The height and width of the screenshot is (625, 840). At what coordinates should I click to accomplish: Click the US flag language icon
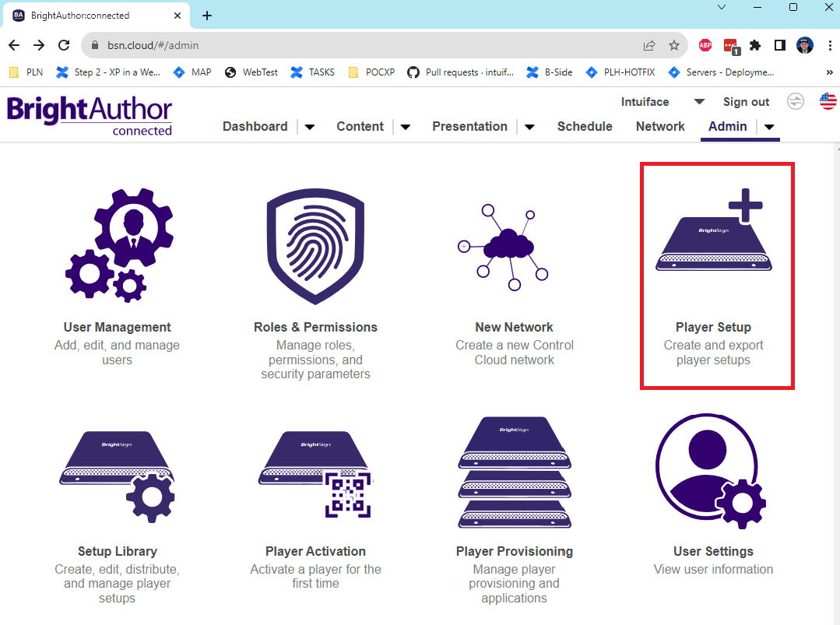(828, 101)
